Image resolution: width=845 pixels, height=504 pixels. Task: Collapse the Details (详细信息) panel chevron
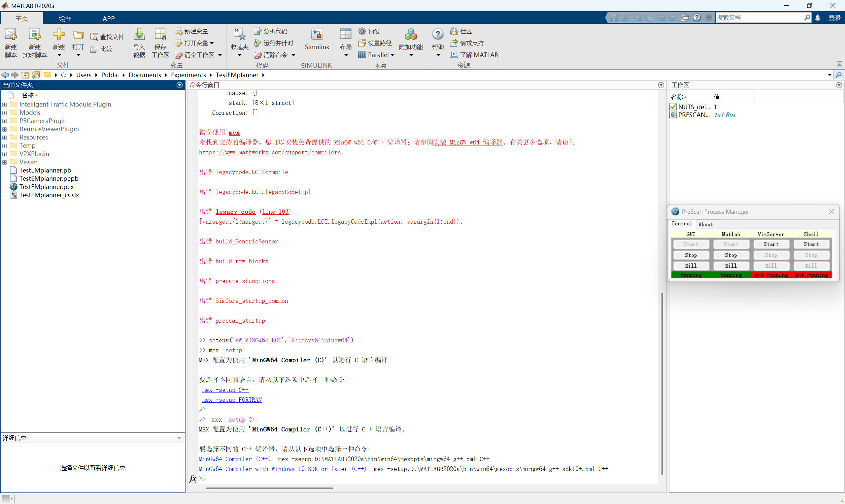click(179, 438)
